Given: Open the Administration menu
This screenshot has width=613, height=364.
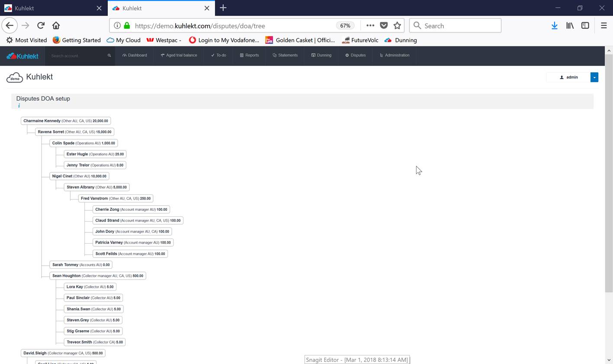Looking at the screenshot, I should point(394,55).
